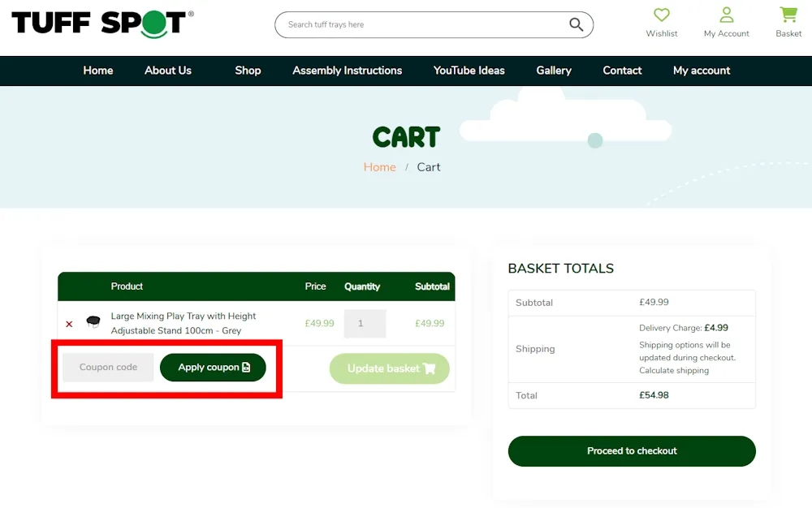
Task: Click the quantity field showing 1
Action: click(x=365, y=323)
